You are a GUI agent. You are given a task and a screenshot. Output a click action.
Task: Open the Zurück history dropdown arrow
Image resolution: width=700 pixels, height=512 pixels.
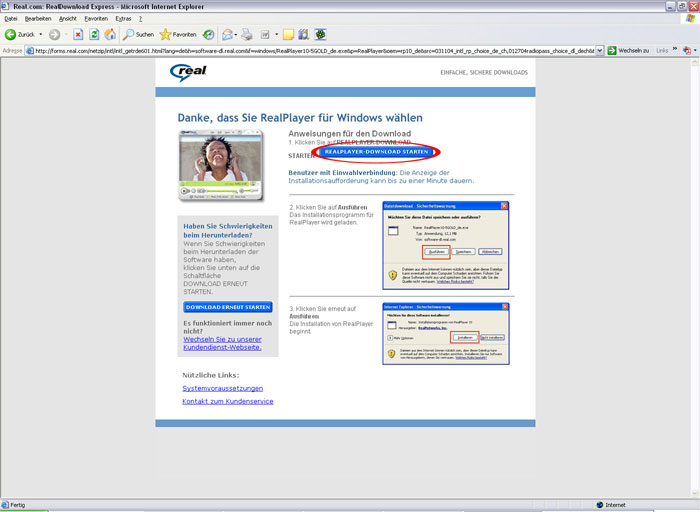click(x=41, y=34)
